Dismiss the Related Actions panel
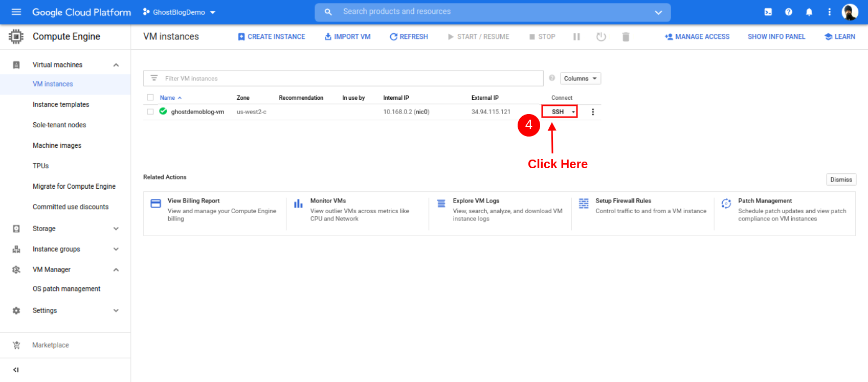868x382 pixels. (840, 179)
